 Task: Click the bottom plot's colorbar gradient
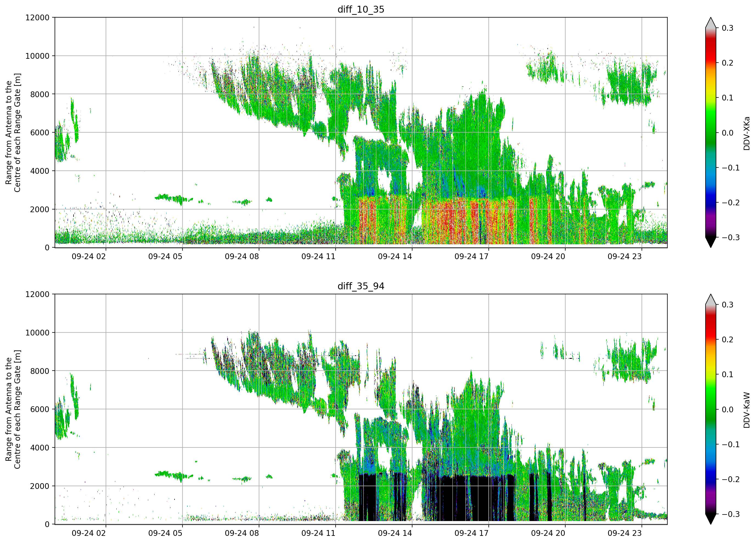pos(711,409)
